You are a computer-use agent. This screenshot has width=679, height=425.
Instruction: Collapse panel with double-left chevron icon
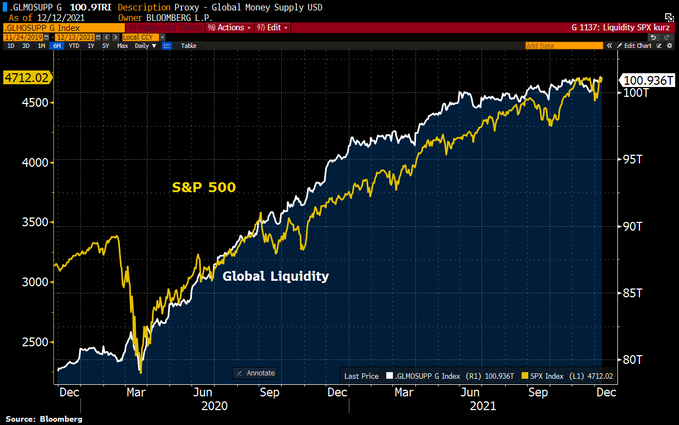609,45
